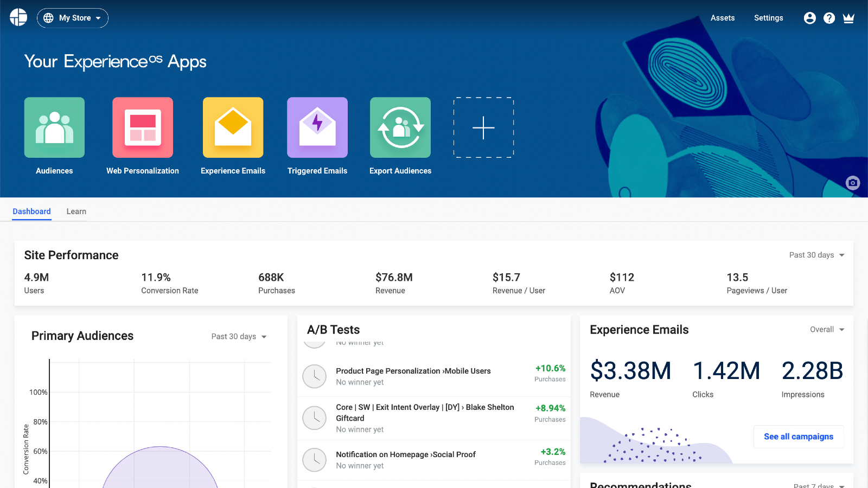Select the Dashboard tab
Screen dimensions: 868x488
31,211
